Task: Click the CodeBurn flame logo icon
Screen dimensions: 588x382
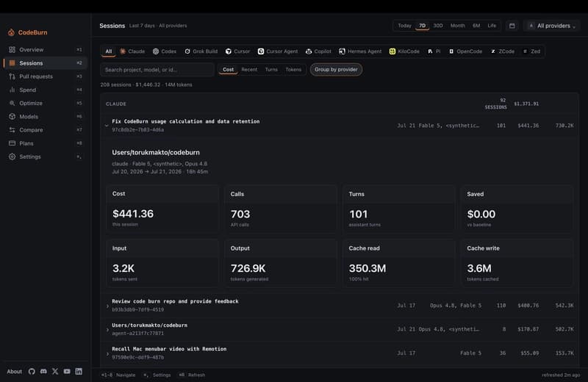Action: pos(11,32)
